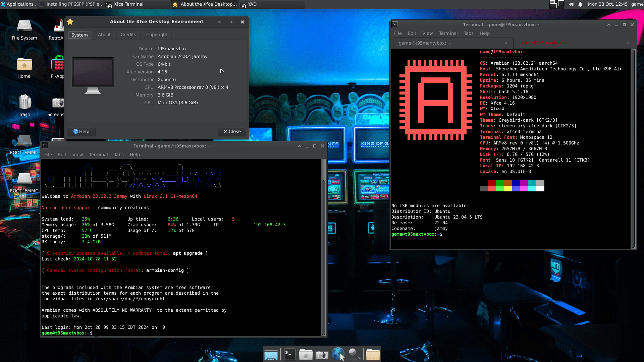
Task: Open the home folder dock icon
Action: (x=306, y=355)
